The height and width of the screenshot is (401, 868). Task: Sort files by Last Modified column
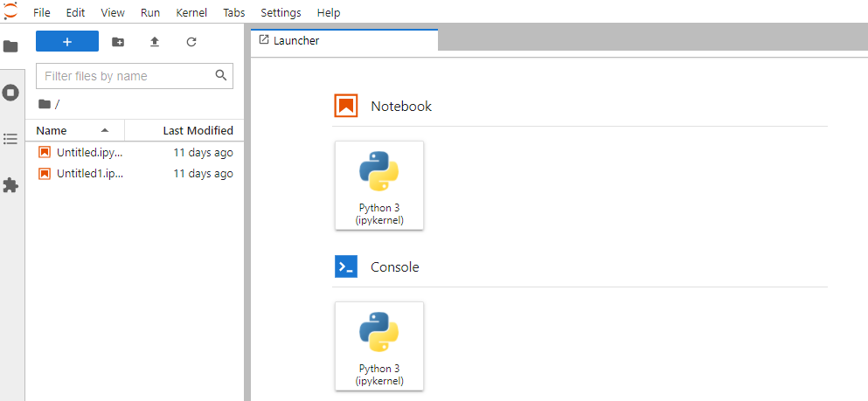[x=185, y=130]
